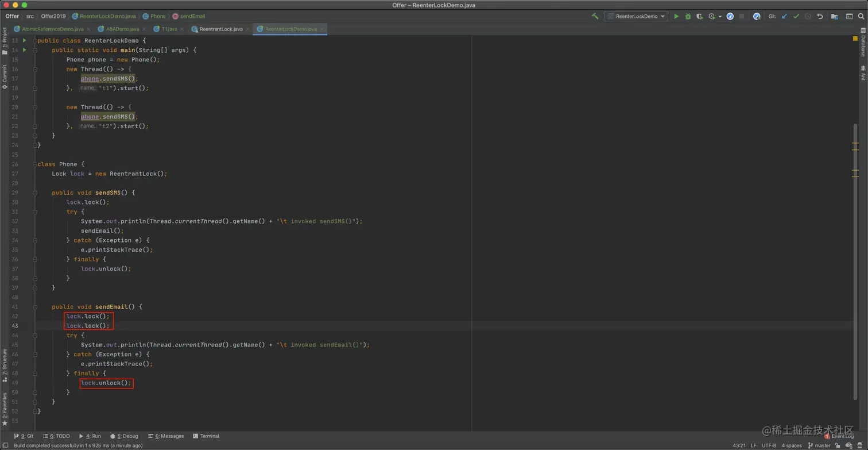
Task: Close the ABADemo.java tab
Action: (x=144, y=29)
